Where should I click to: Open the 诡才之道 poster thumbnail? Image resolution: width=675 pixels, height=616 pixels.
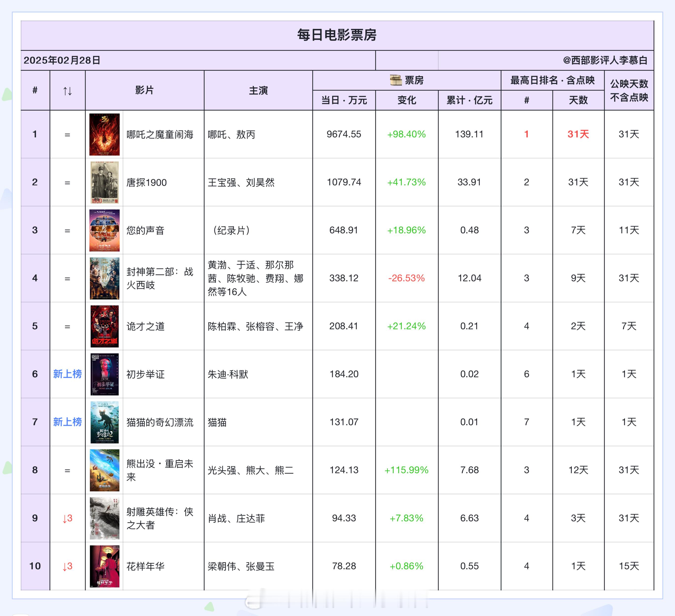(104, 326)
